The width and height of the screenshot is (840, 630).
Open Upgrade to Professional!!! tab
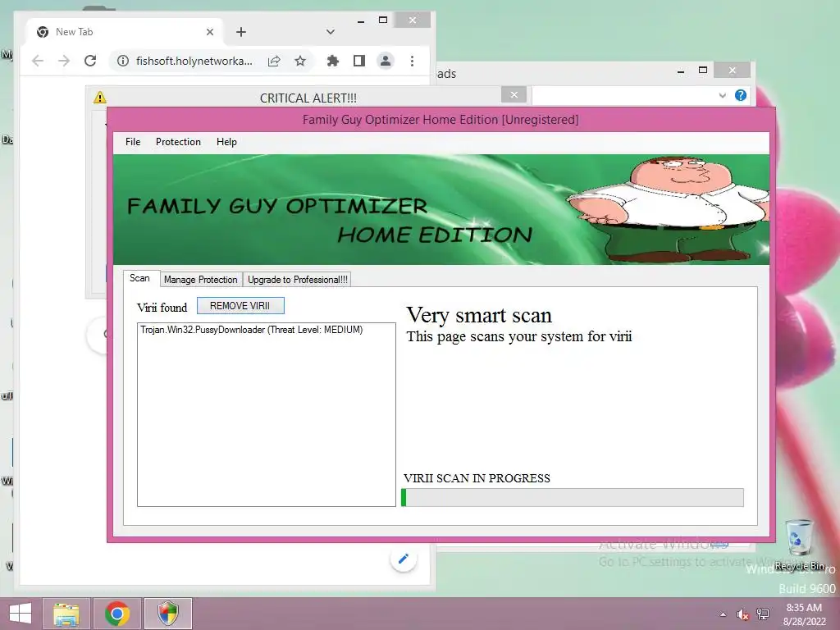click(297, 280)
